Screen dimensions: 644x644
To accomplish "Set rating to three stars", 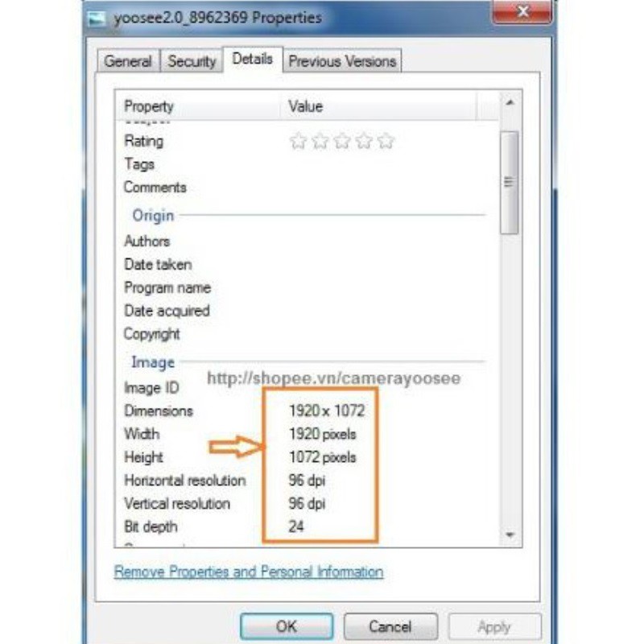I will (342, 142).
